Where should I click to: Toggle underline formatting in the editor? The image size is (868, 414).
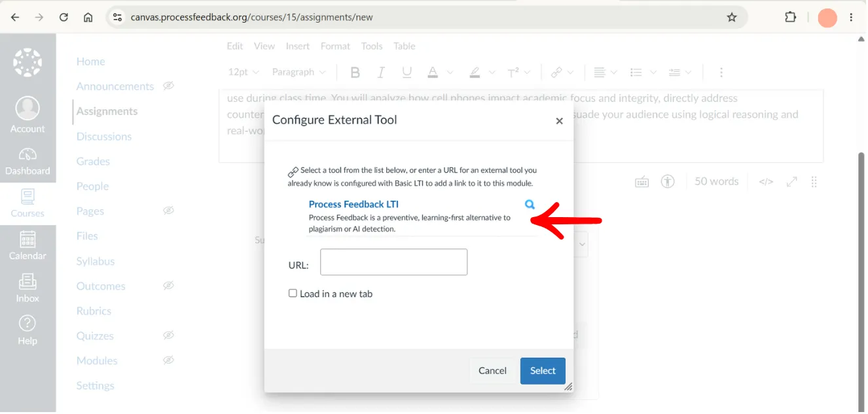(x=407, y=73)
